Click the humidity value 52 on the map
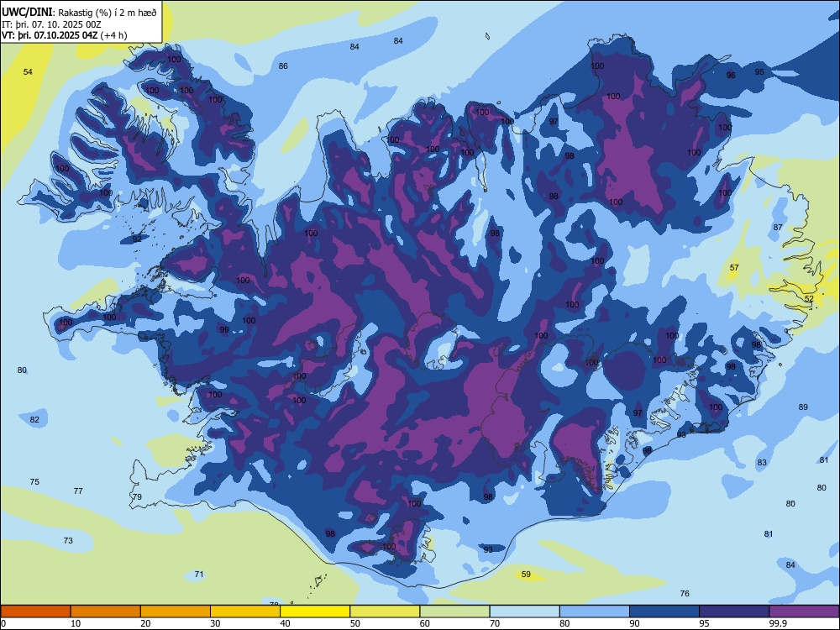Viewport: 840px width, 630px height. 809,298
